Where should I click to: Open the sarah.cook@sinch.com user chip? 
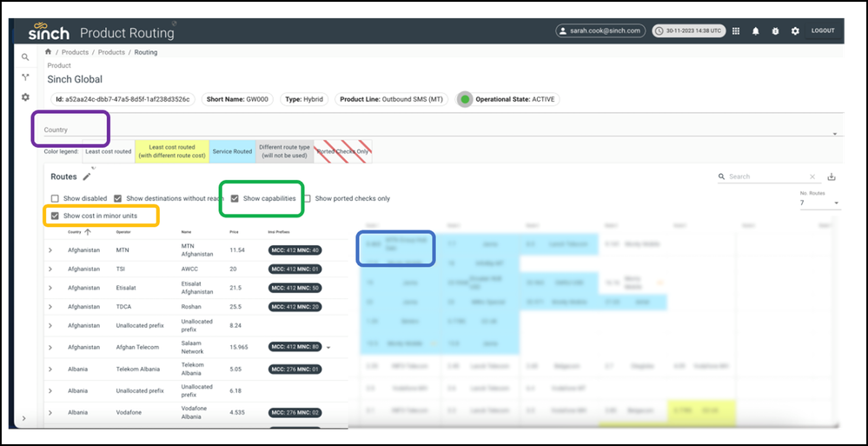point(600,31)
